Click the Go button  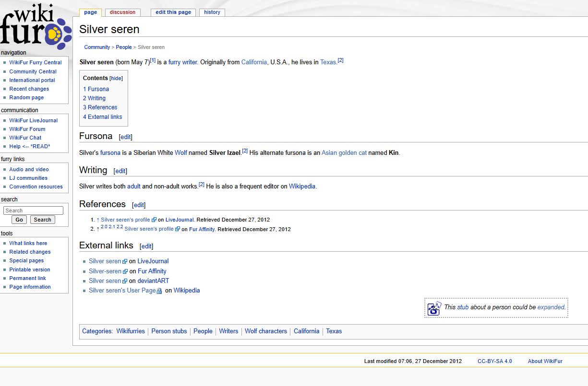[19, 220]
